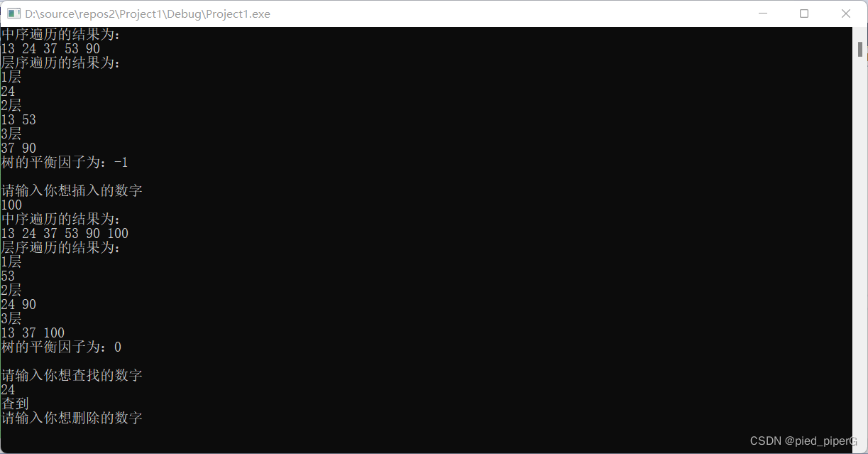Click the prompt '请输入你想删除的数字'

[x=72, y=418]
